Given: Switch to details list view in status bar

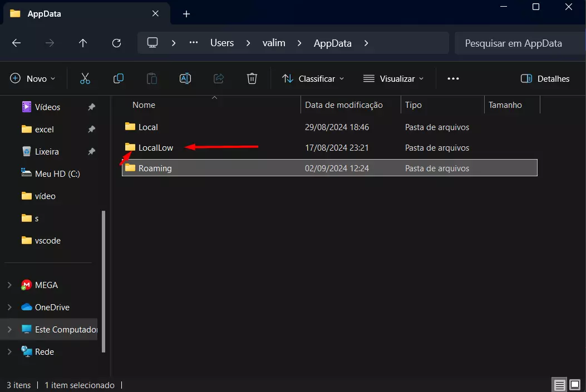Looking at the screenshot, I should [x=559, y=385].
